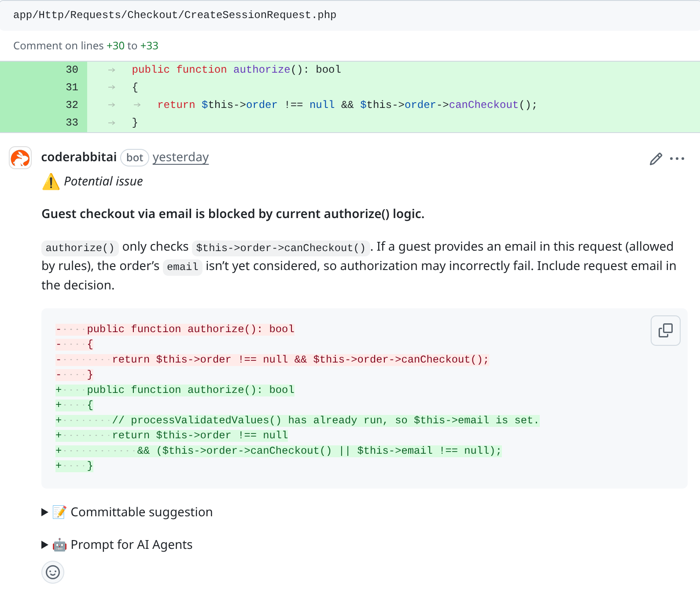Click the removed 'public function authorize()' line
The height and width of the screenshot is (596, 700).
coord(175,329)
